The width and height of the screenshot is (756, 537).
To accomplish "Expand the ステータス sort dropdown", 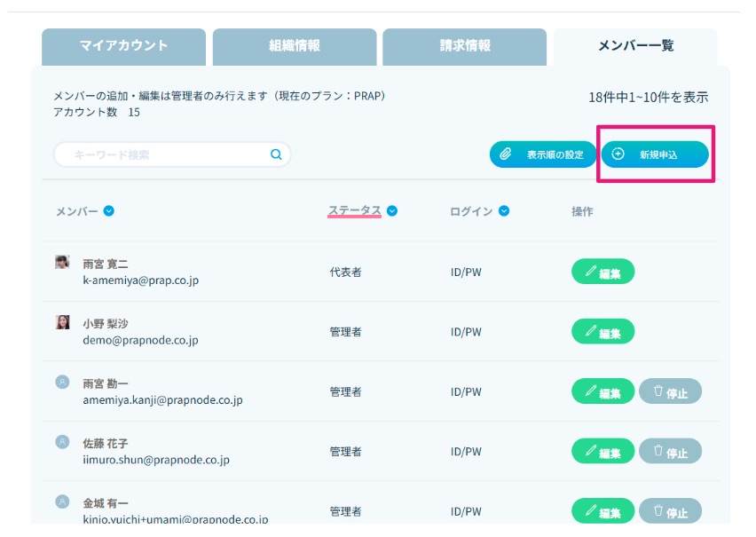I will tap(391, 211).
